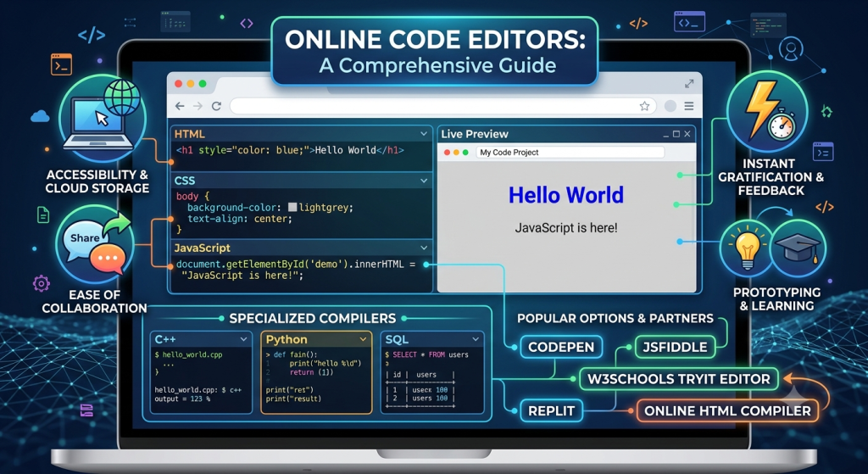Click the REPLIT button
This screenshot has height=474, width=868.
(x=551, y=411)
